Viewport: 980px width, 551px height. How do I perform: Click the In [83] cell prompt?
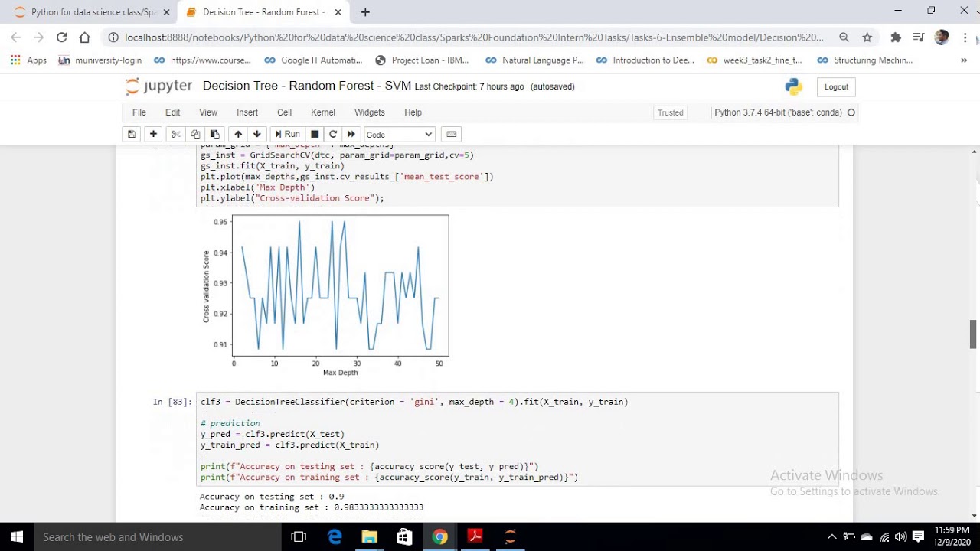tap(172, 402)
